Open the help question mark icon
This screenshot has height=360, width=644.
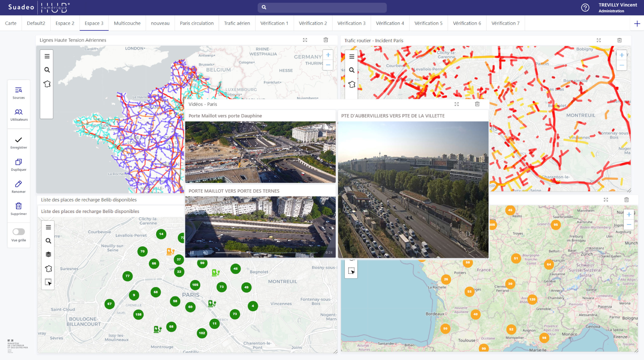[x=585, y=8]
